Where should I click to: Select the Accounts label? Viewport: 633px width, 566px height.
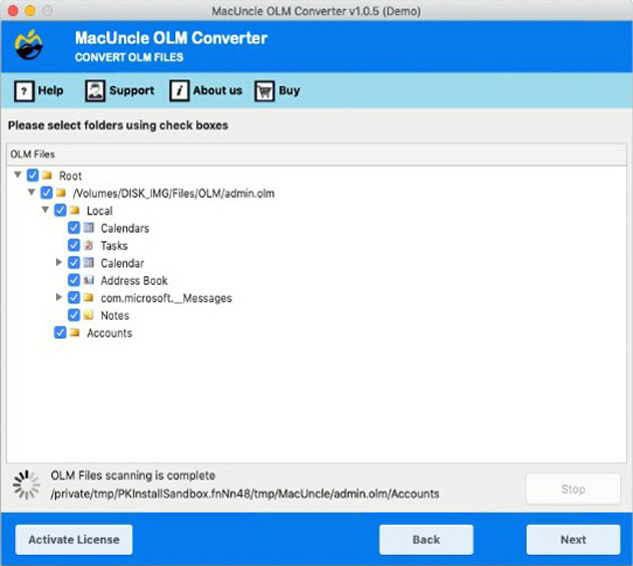pos(109,333)
